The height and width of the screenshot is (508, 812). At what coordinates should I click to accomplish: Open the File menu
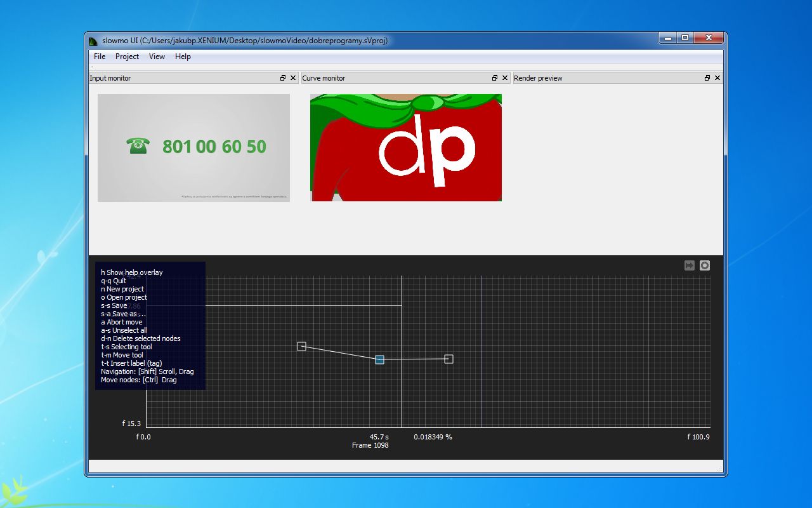tap(100, 57)
